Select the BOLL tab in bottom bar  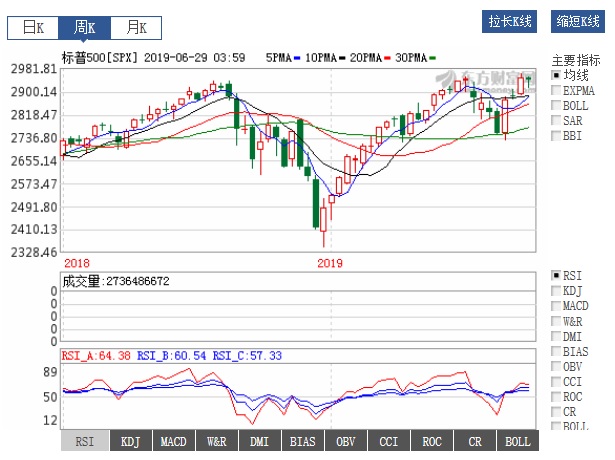pyautogui.click(x=518, y=441)
